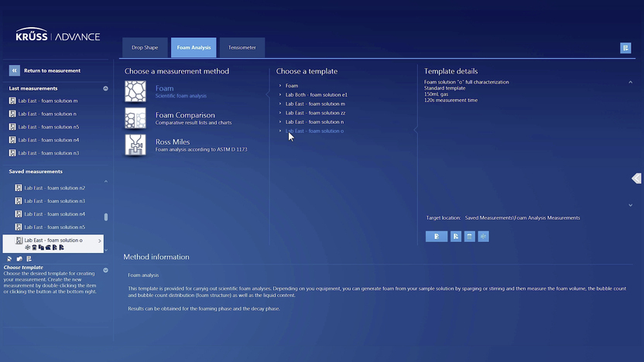This screenshot has width=644, height=362.
Task: Click the double-arrow Return to measurement icon
Action: (x=15, y=70)
